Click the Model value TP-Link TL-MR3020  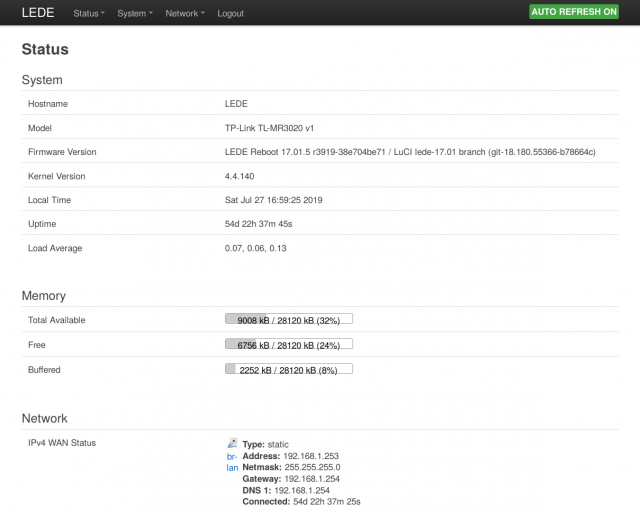point(269,128)
